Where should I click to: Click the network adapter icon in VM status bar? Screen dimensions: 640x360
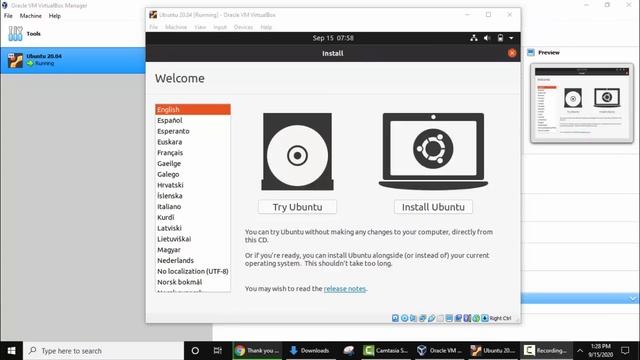pos(422,318)
